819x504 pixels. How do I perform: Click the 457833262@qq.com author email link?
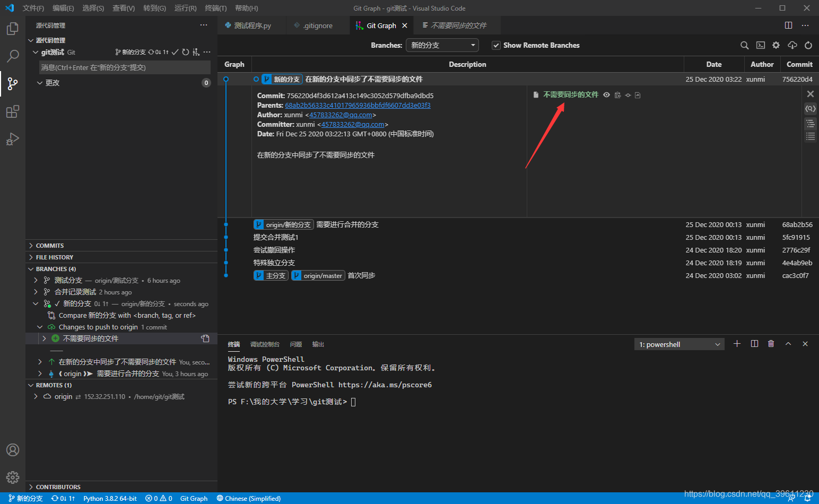(x=340, y=115)
